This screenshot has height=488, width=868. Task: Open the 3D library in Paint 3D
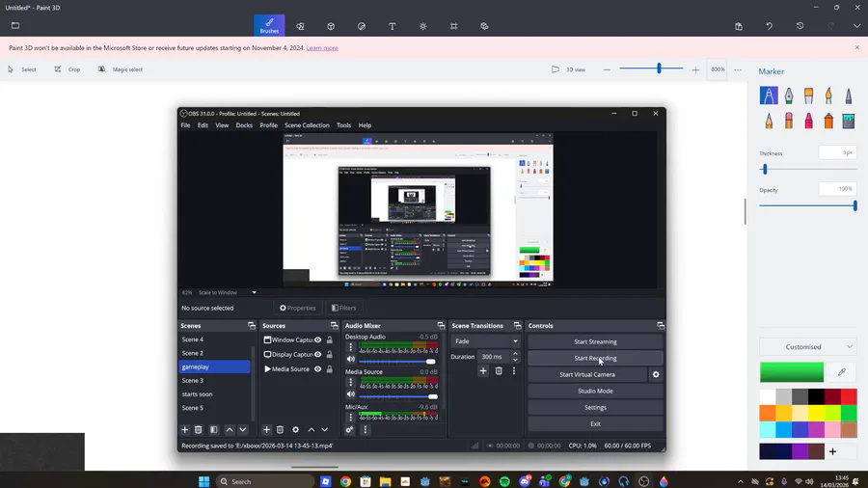pos(484,26)
